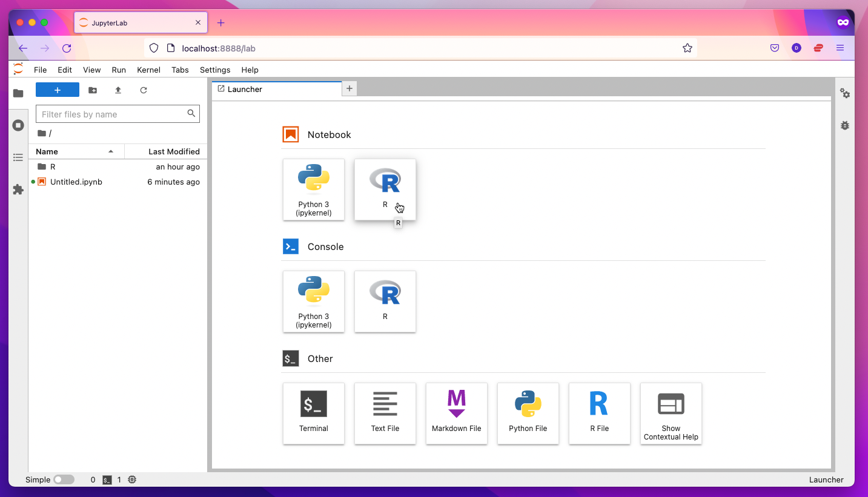Open the Tabs menu
This screenshot has height=497, width=868.
[180, 70]
